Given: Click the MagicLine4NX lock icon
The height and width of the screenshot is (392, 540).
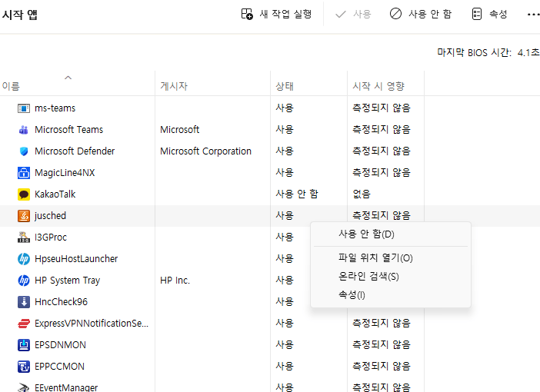Looking at the screenshot, I should click(x=23, y=173).
